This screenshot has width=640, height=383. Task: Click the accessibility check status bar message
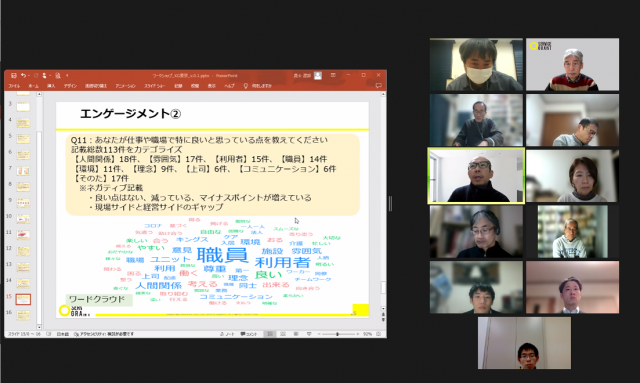(104, 334)
